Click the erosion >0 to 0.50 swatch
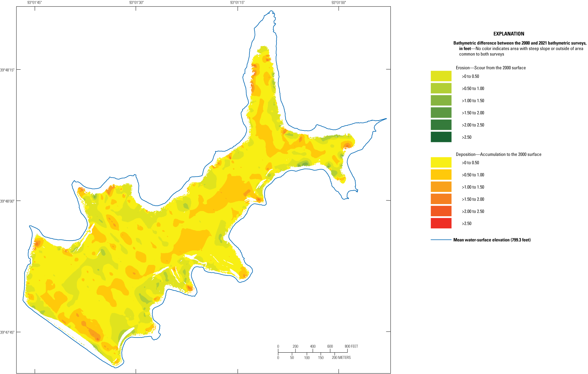This screenshot has height=374, width=588. 441,76
